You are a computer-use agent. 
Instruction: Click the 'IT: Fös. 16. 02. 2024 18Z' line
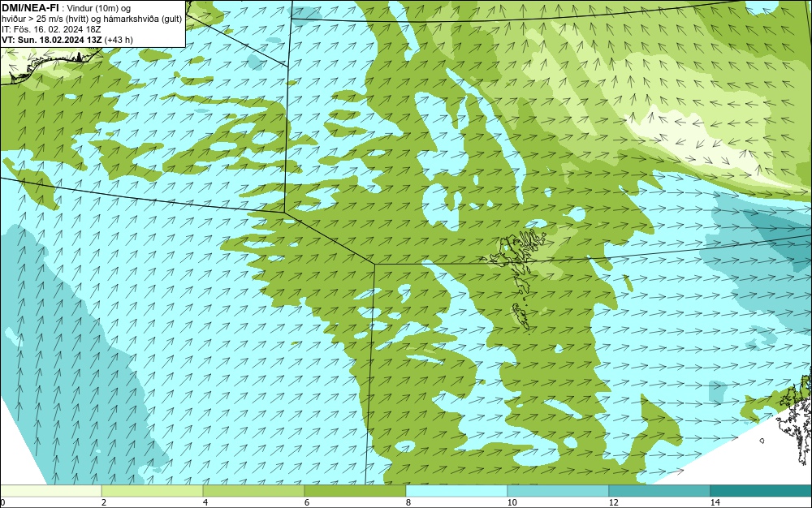coord(51,29)
